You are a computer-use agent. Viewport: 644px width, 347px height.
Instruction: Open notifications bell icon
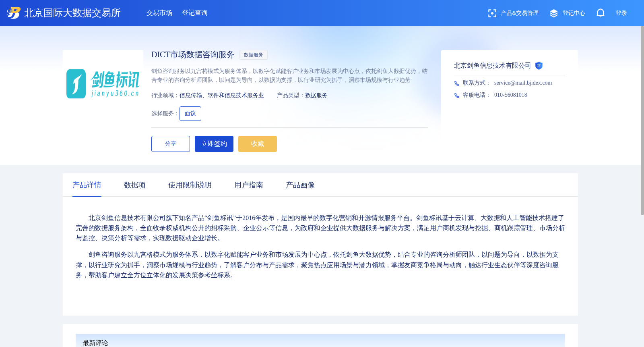pyautogui.click(x=601, y=13)
